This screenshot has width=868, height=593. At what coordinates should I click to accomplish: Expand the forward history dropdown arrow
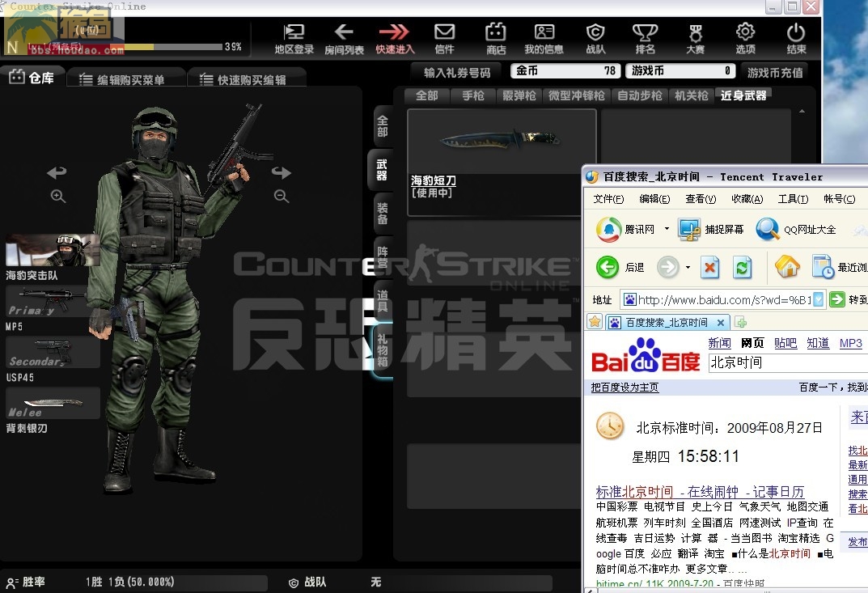click(688, 268)
